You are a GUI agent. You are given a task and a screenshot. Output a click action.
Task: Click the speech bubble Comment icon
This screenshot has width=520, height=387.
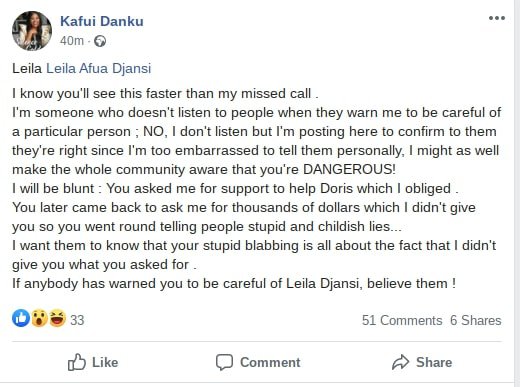224,362
